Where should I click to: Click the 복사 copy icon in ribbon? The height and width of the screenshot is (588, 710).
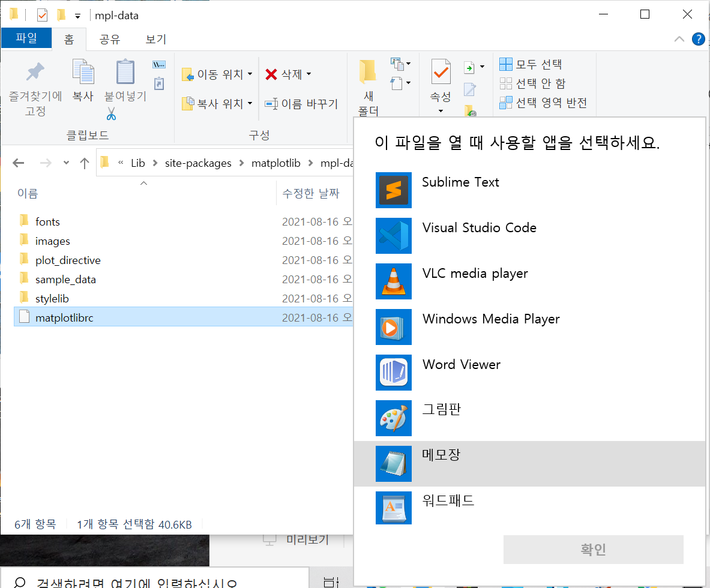coord(83,71)
